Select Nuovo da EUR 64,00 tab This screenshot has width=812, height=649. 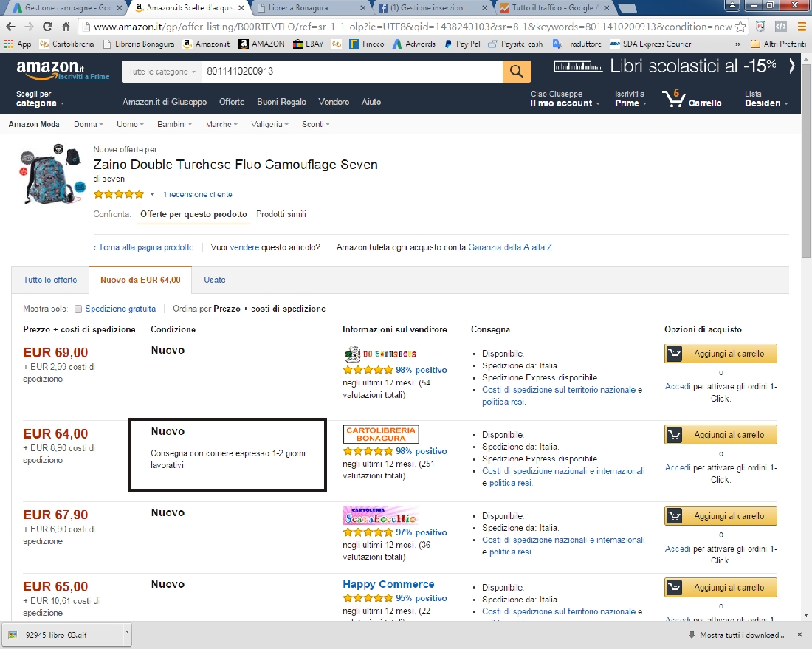point(140,280)
